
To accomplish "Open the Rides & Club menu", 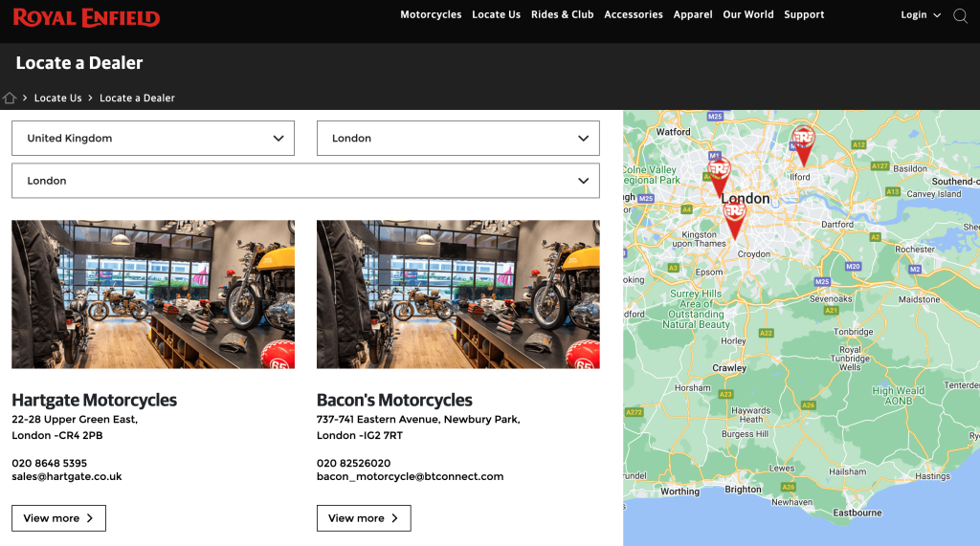I will click(563, 14).
